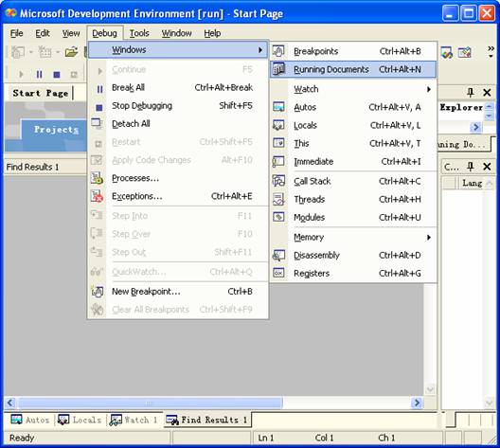Toggle auto-hide pin on the C... panel
Viewport: 500px width, 448px height.
pos(471,166)
